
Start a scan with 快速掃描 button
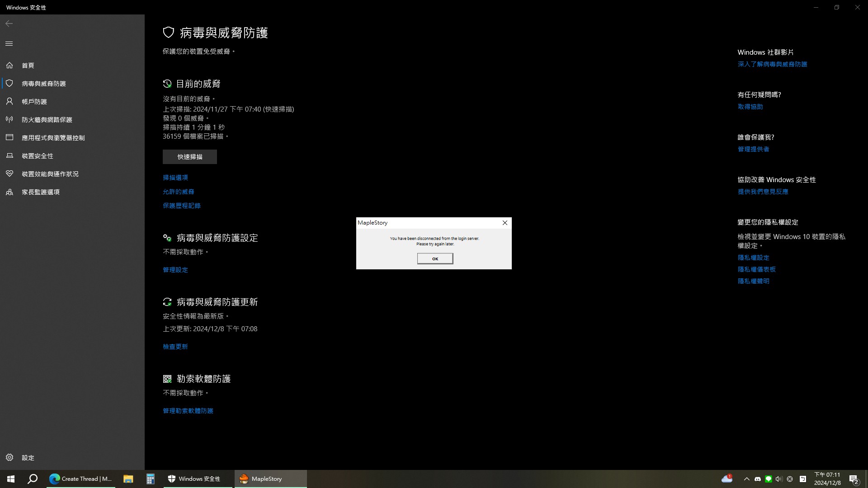pos(190,157)
